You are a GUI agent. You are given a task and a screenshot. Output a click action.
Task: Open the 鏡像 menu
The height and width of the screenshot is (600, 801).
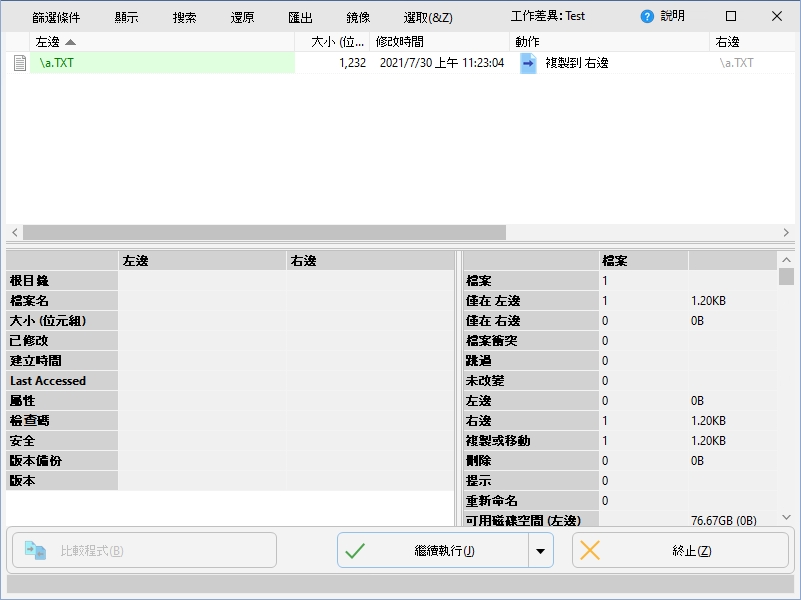[358, 18]
